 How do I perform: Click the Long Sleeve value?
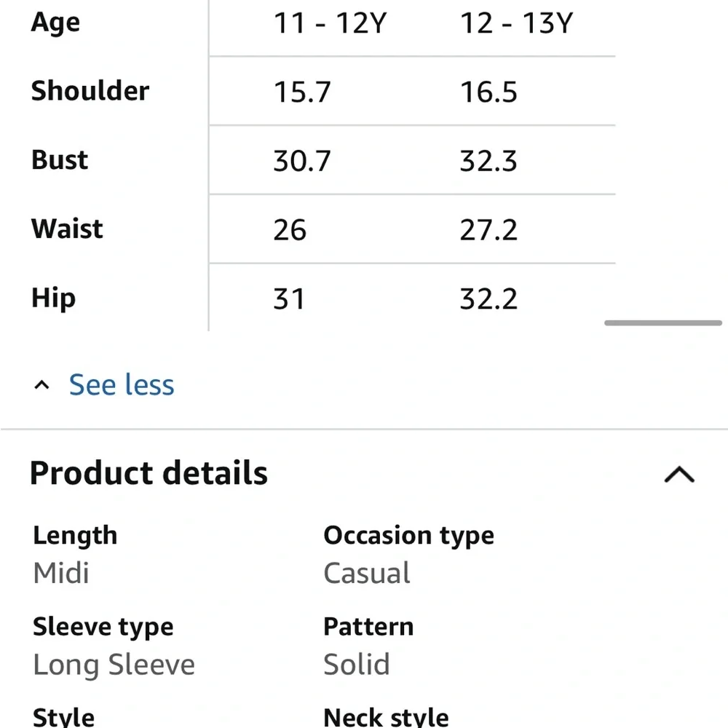coord(114,665)
